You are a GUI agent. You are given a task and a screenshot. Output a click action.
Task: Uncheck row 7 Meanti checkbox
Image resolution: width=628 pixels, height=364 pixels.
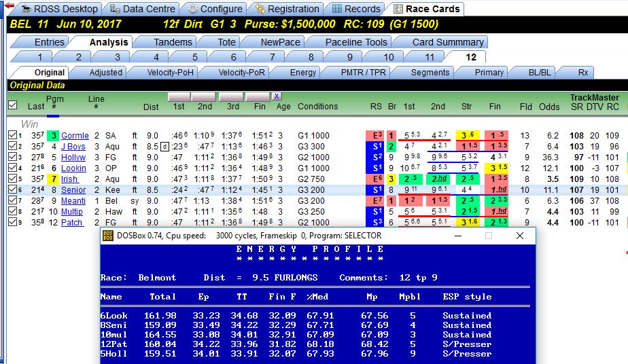(x=12, y=200)
